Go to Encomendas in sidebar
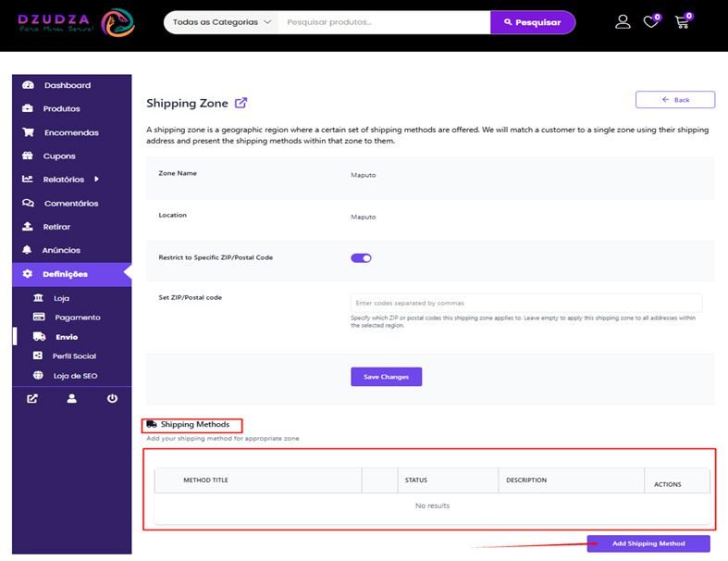The image size is (728, 561). [x=71, y=132]
